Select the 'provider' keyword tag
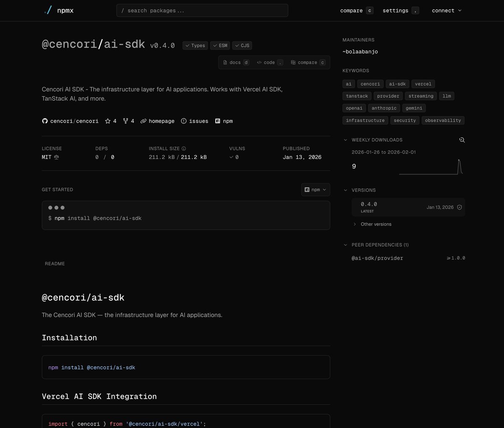The width and height of the screenshot is (504, 428). point(388,96)
